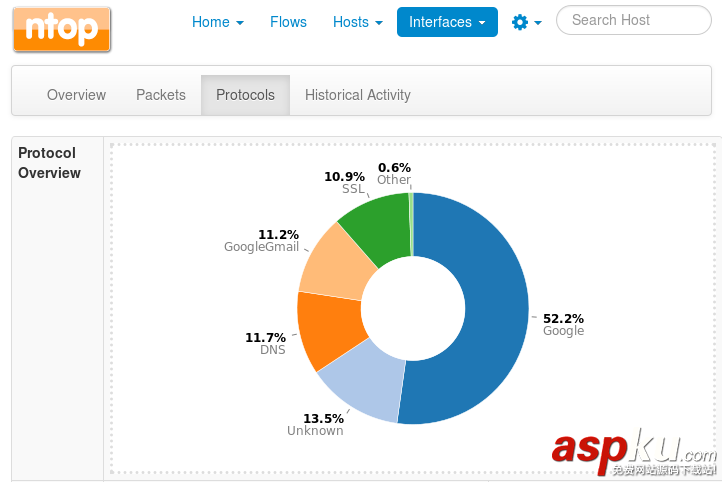Select the orange DNS pie slice
The width and height of the screenshot is (722, 482).
coord(329,328)
